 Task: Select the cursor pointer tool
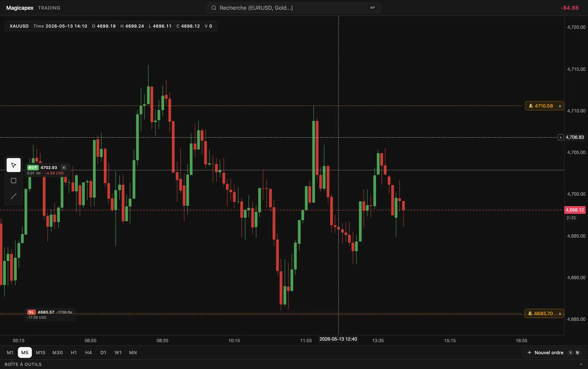click(14, 165)
